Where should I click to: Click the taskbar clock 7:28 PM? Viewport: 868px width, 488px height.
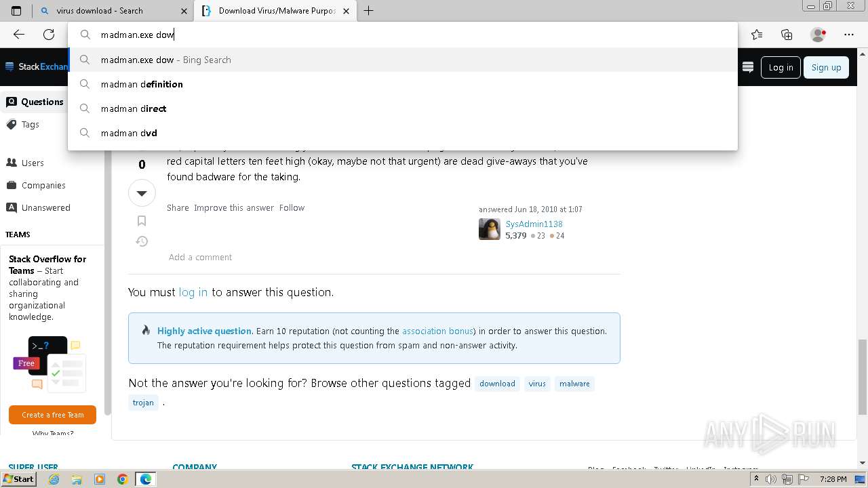point(833,479)
